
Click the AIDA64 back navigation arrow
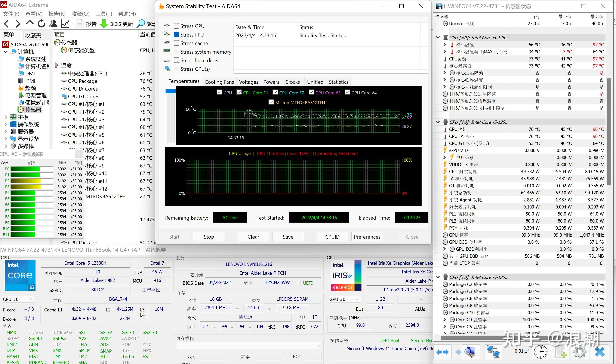tap(7, 24)
